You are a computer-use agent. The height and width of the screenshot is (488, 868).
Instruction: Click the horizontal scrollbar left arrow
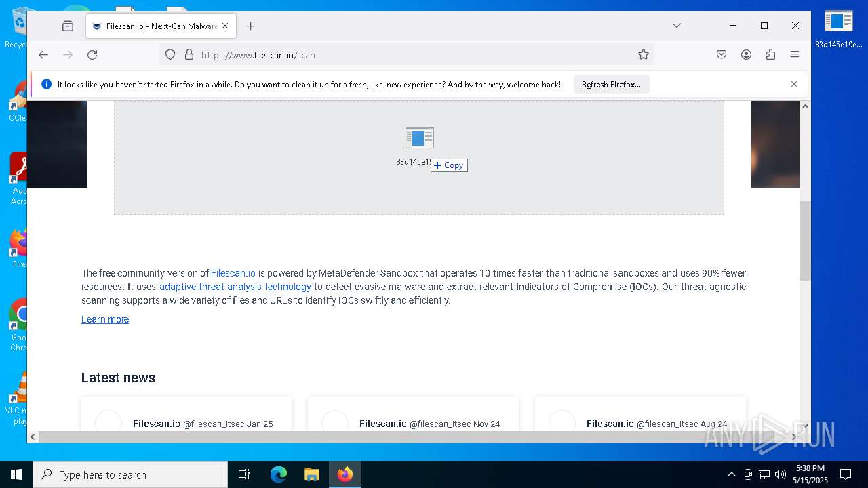tap(33, 437)
